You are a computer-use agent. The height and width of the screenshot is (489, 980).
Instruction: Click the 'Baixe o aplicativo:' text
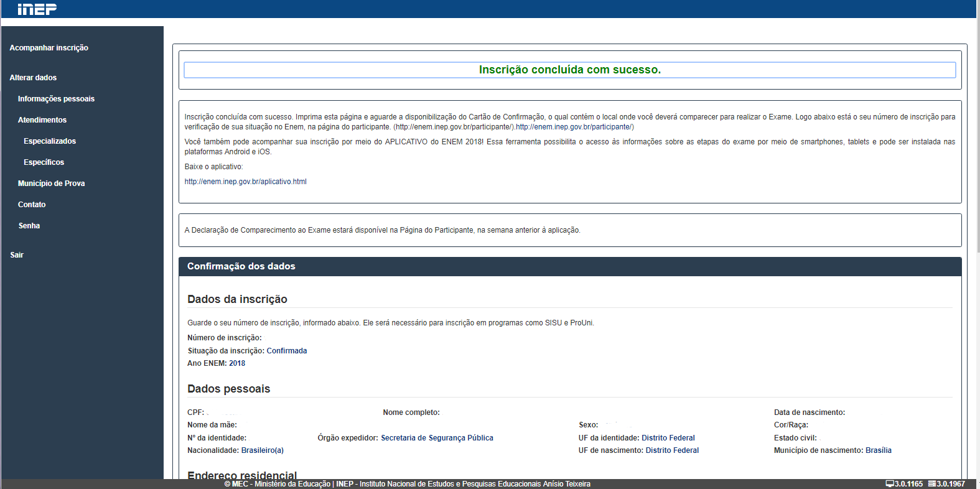(x=213, y=167)
